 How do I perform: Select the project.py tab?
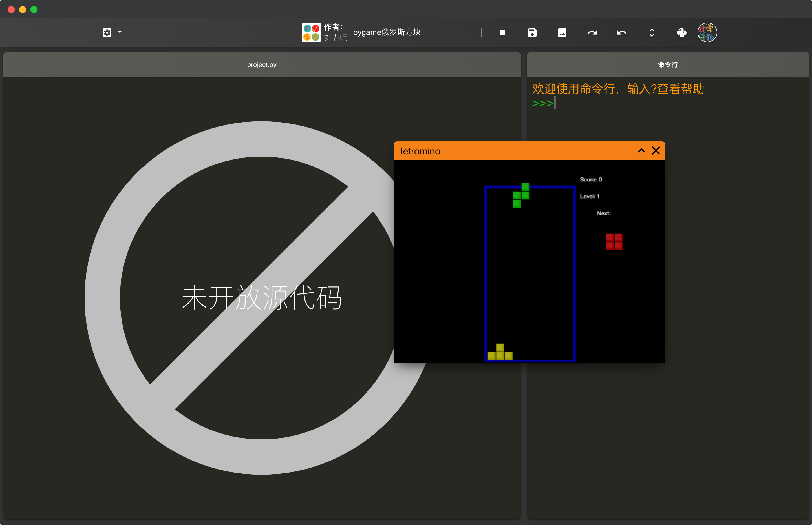[x=262, y=65]
